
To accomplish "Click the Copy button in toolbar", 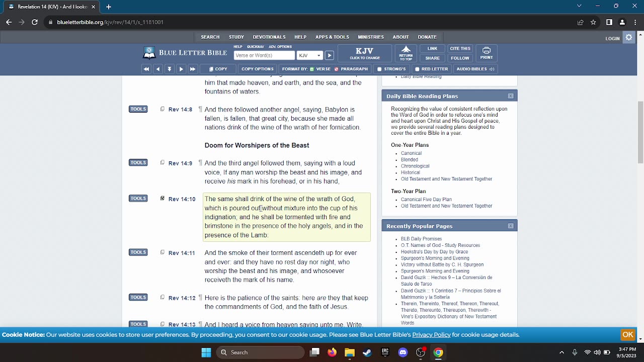I will coord(218,69).
